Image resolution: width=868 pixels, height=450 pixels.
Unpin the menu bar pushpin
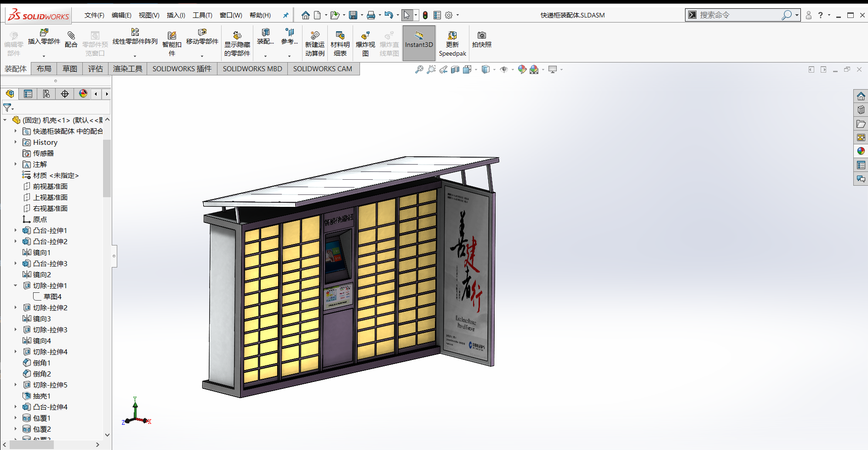click(286, 15)
